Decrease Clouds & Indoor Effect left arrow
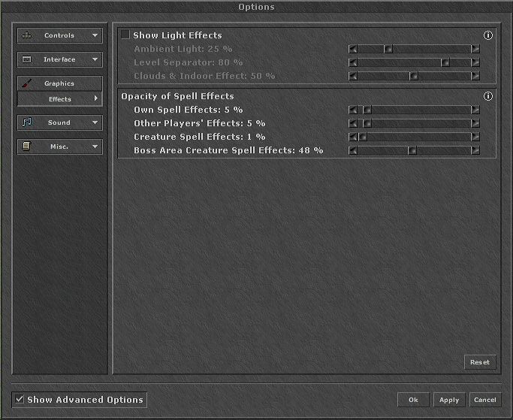Image resolution: width=513 pixels, height=420 pixels. (353, 77)
